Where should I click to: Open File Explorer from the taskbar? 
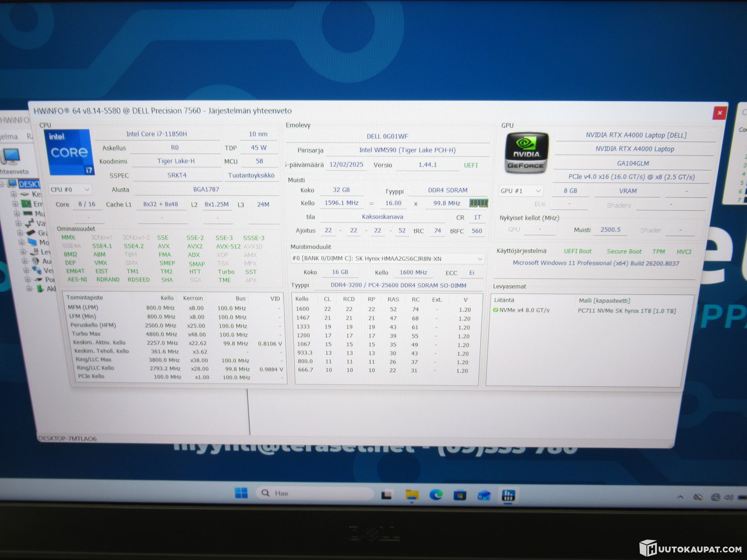coord(412,495)
